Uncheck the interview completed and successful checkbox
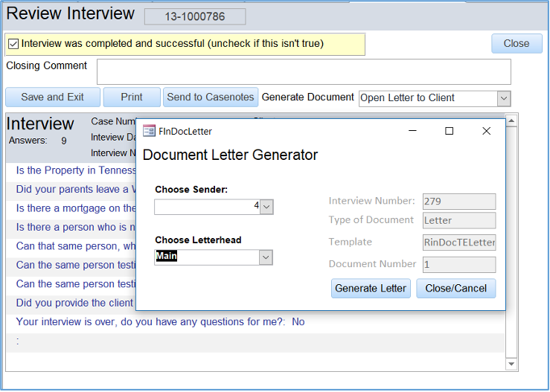The image size is (550, 392). tap(13, 44)
